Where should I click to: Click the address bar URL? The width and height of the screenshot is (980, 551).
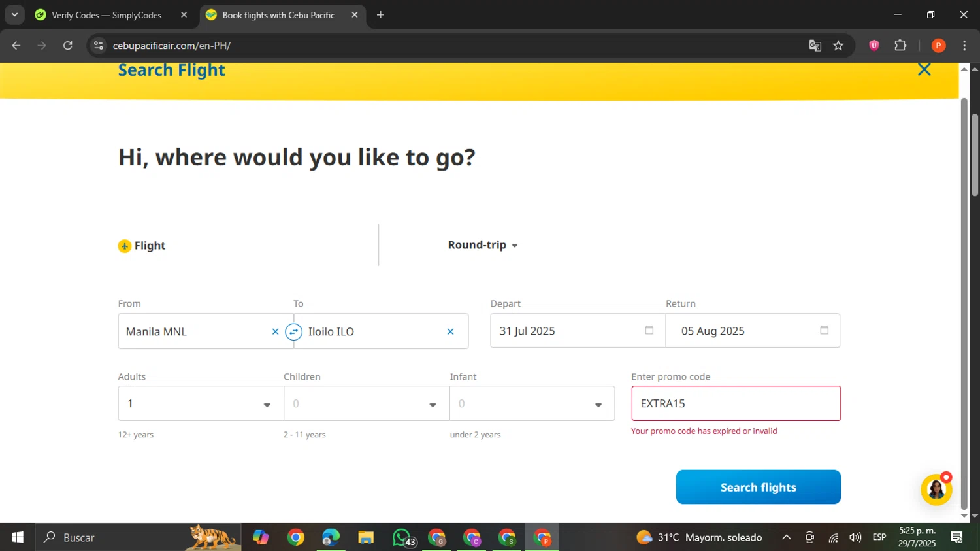172,46
